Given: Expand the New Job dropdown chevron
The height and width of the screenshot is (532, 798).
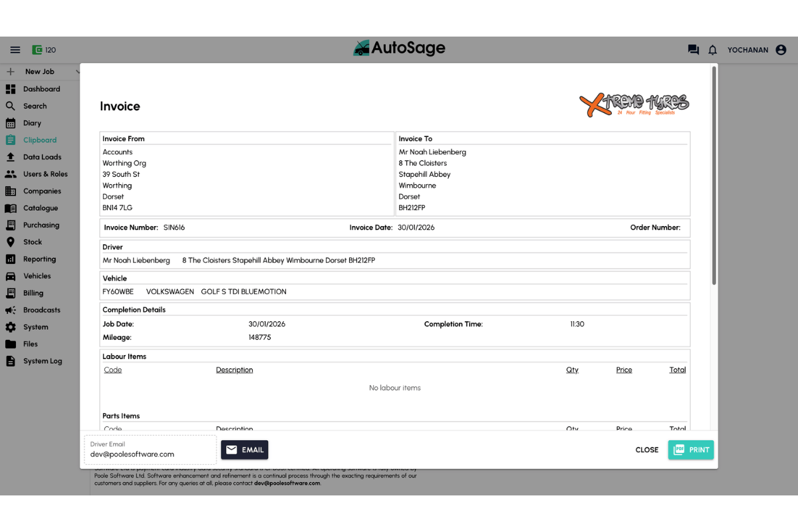Looking at the screenshot, I should click(x=78, y=71).
